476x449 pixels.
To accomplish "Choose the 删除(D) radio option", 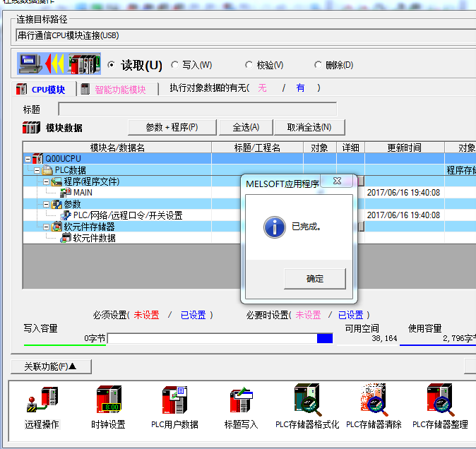I will pyautogui.click(x=318, y=65).
